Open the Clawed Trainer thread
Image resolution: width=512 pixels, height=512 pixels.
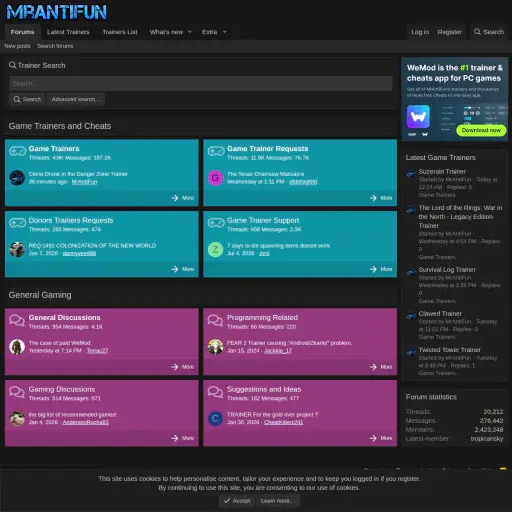440,314
